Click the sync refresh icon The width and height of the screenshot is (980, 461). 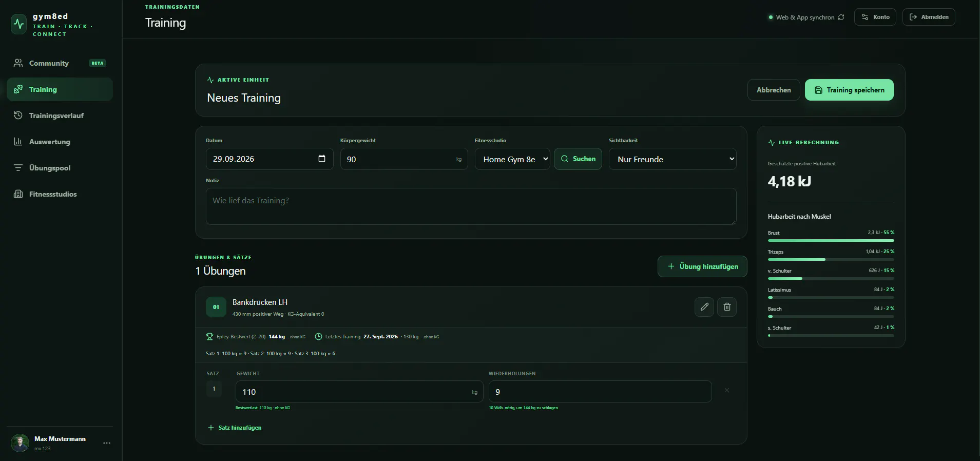point(841,17)
